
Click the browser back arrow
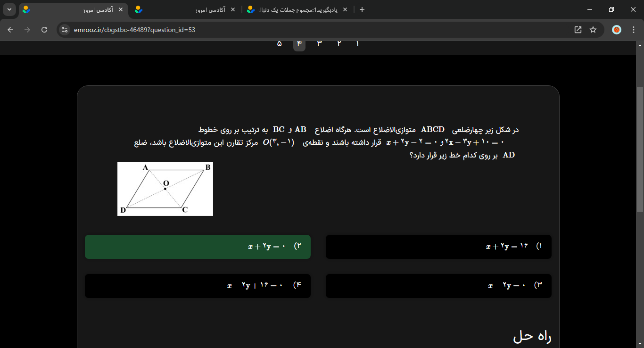tap(10, 30)
